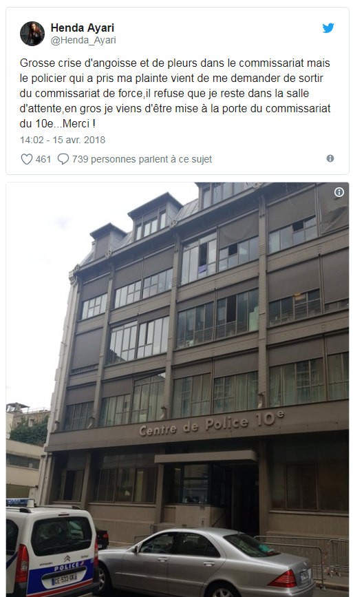The height and width of the screenshot is (597, 364).
Task: Click 'Centre de Police 10e' sign in photo
Action: click(211, 424)
